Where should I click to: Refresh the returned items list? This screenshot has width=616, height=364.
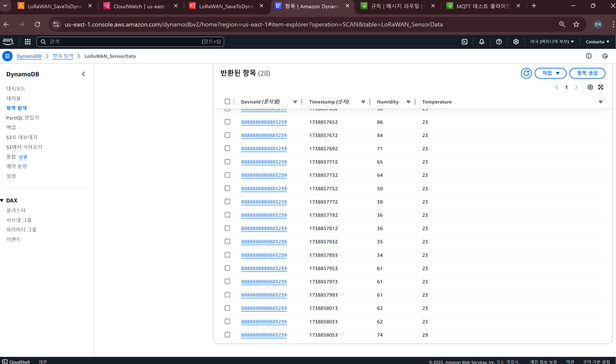(x=526, y=73)
